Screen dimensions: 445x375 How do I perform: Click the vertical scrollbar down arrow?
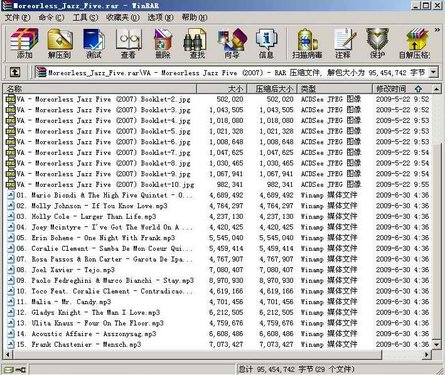coord(436,344)
